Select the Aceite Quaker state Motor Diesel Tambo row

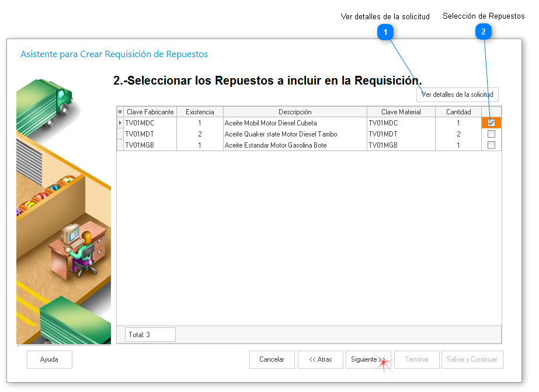(281, 134)
